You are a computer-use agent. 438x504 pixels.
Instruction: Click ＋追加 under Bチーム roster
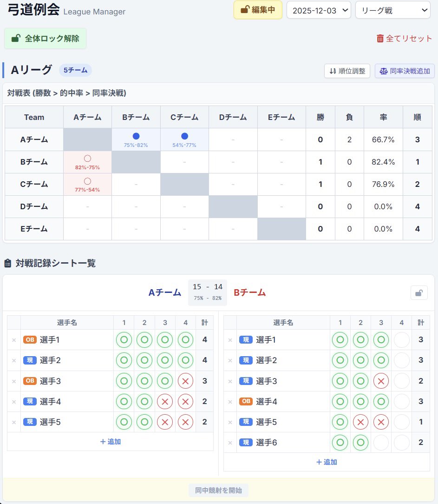[327, 462]
